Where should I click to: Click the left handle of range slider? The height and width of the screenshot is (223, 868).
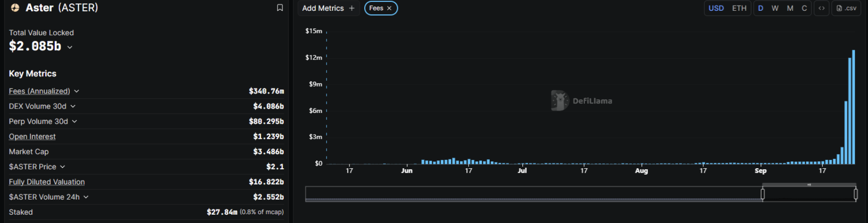coord(763,194)
